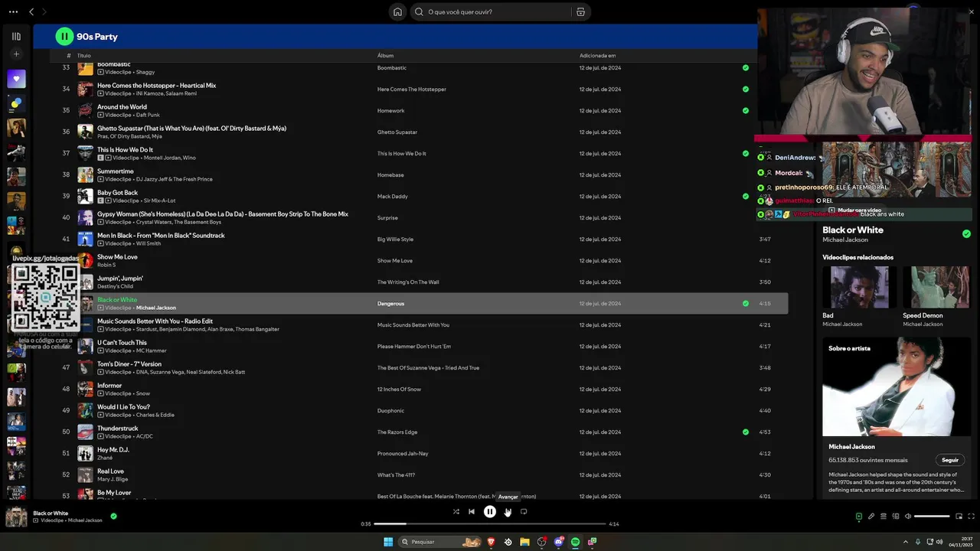Go back with the left arrow

click(x=31, y=11)
